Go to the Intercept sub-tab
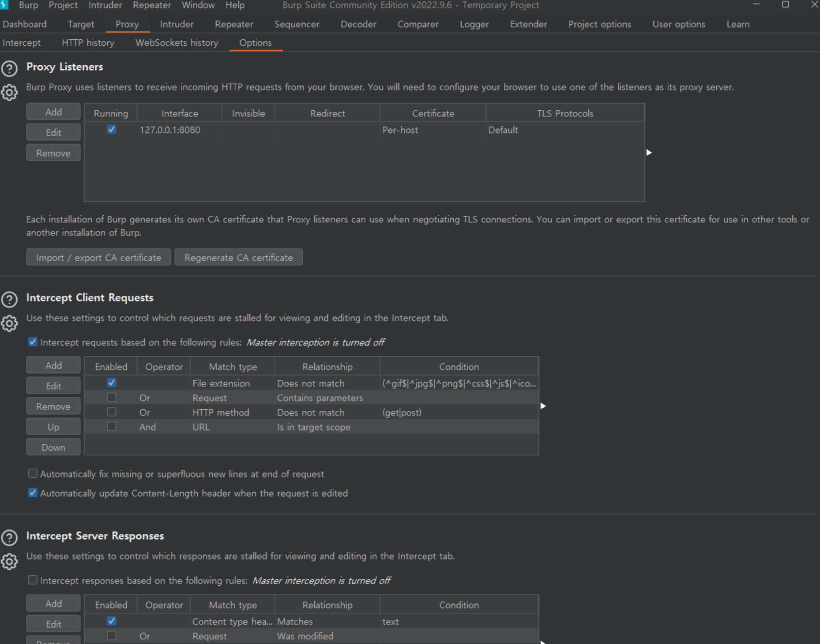 click(22, 43)
